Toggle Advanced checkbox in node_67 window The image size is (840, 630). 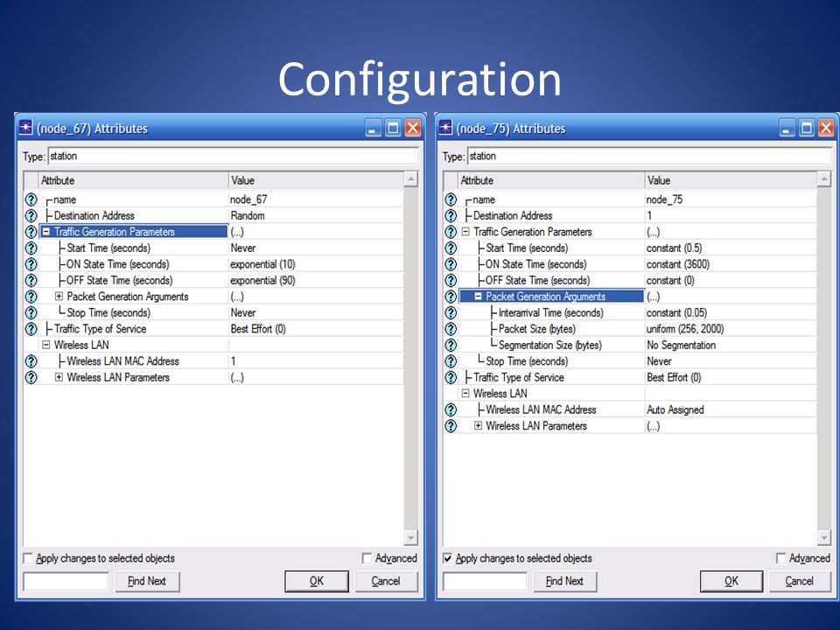click(367, 558)
